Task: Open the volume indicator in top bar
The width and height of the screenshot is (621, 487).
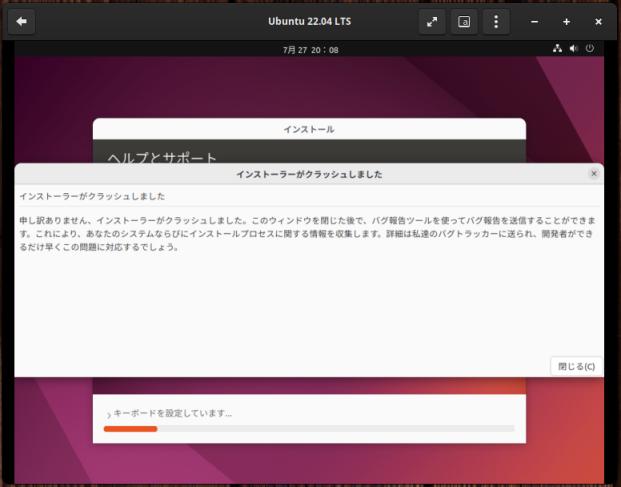Action: [x=573, y=49]
